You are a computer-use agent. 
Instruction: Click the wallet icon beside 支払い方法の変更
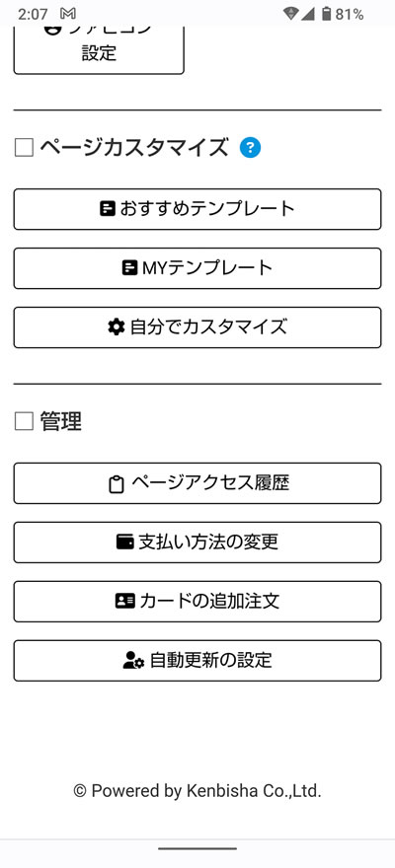click(125, 542)
